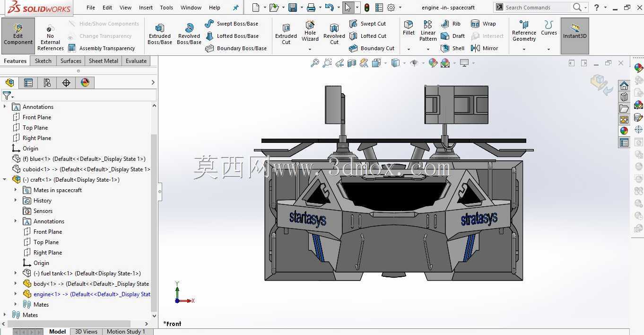Select the (f) blue<1> component

(78, 159)
